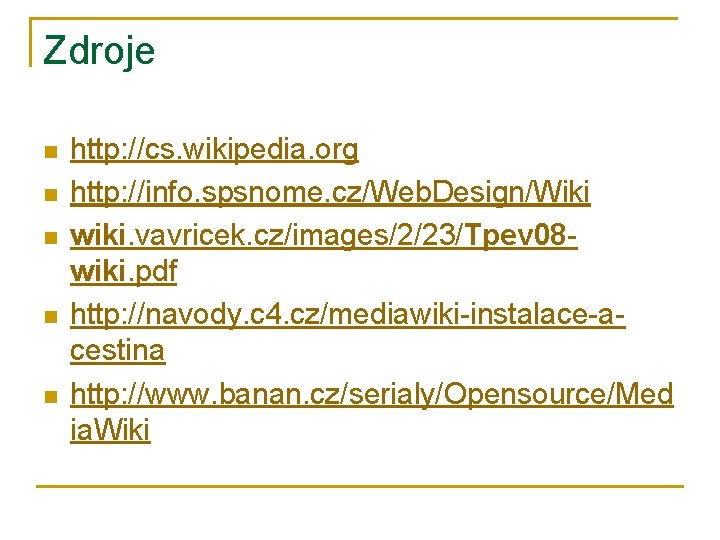The width and height of the screenshot is (720, 540).
Task: Click the bullet beside the info.spsnome.cz link
Action: coord(50,193)
